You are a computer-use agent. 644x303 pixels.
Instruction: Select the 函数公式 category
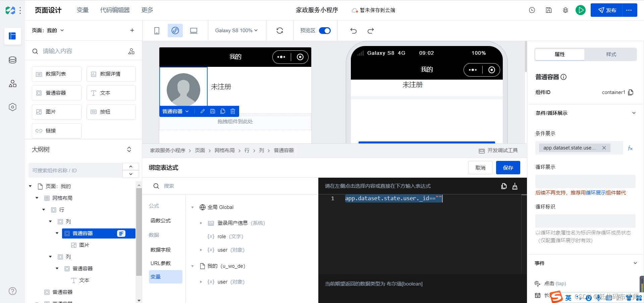pos(161,221)
